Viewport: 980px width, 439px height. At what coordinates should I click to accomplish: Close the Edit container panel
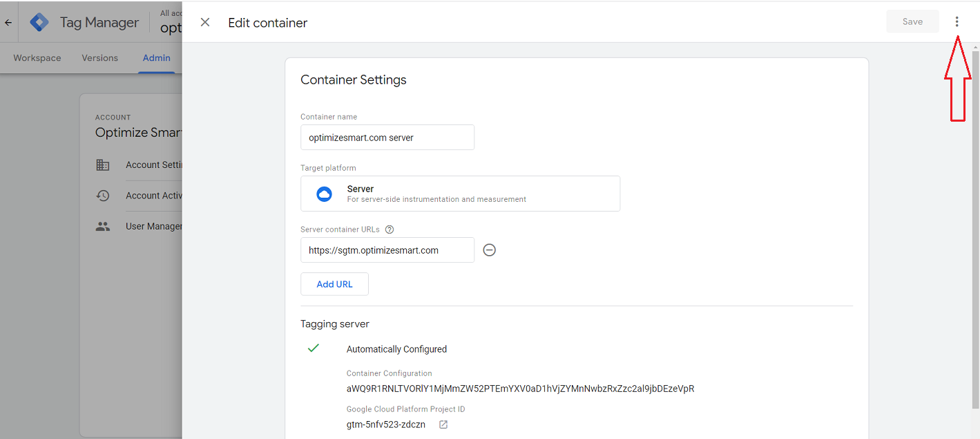click(205, 22)
